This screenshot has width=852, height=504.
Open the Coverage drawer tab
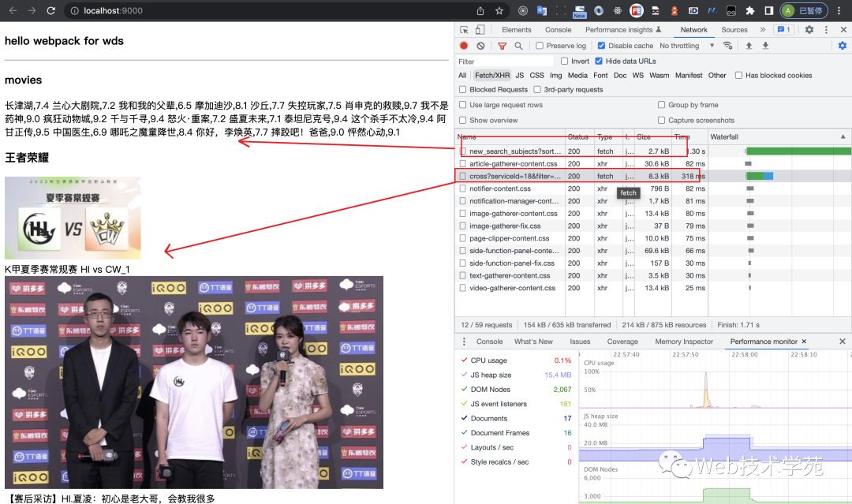[622, 342]
